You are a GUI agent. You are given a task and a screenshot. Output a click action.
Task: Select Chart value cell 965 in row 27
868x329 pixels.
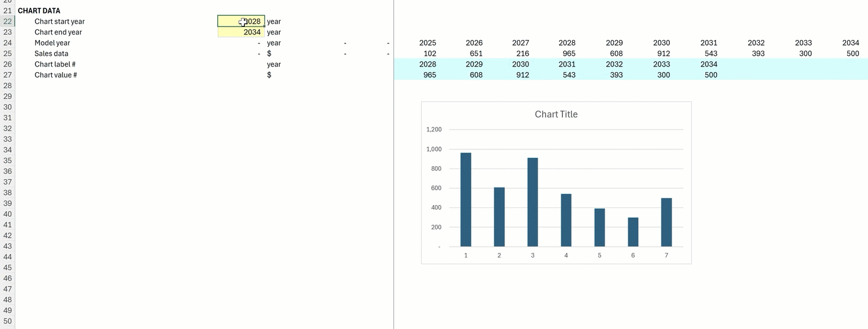pos(429,75)
